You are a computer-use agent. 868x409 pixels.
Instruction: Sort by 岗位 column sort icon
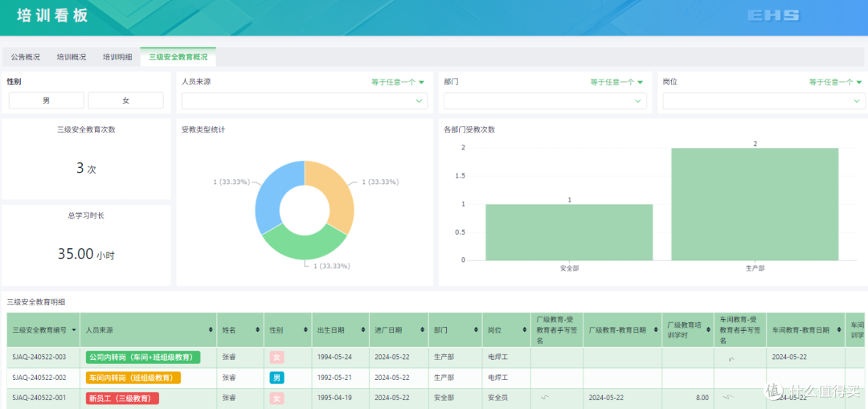tap(525, 330)
